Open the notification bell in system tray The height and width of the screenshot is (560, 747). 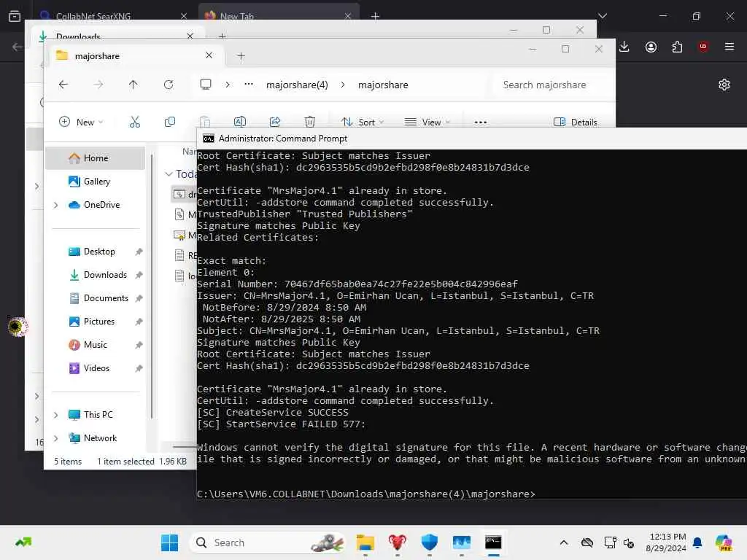(x=697, y=542)
